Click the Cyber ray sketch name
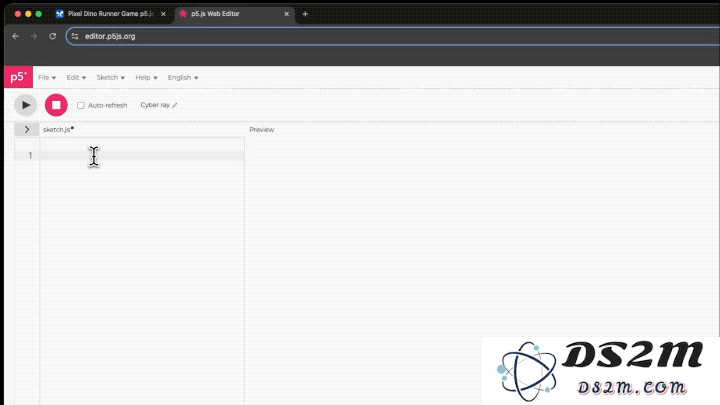The width and height of the screenshot is (720, 405). tap(155, 105)
